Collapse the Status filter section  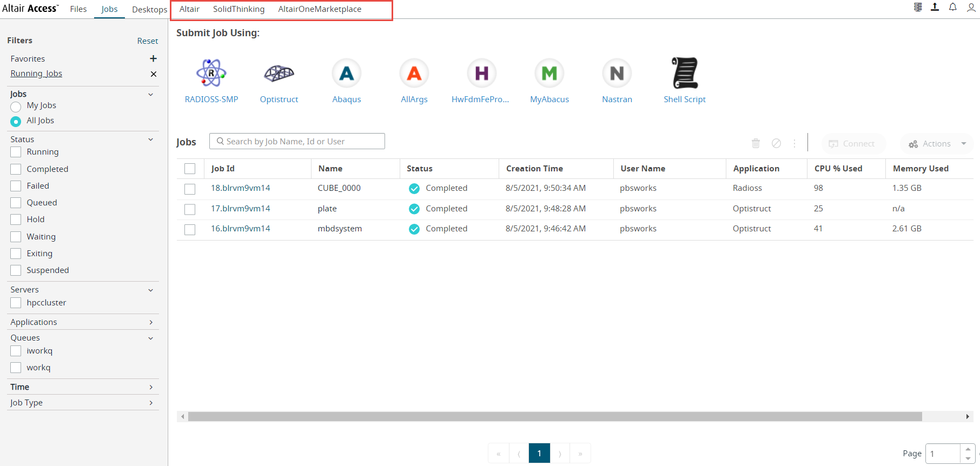point(151,139)
